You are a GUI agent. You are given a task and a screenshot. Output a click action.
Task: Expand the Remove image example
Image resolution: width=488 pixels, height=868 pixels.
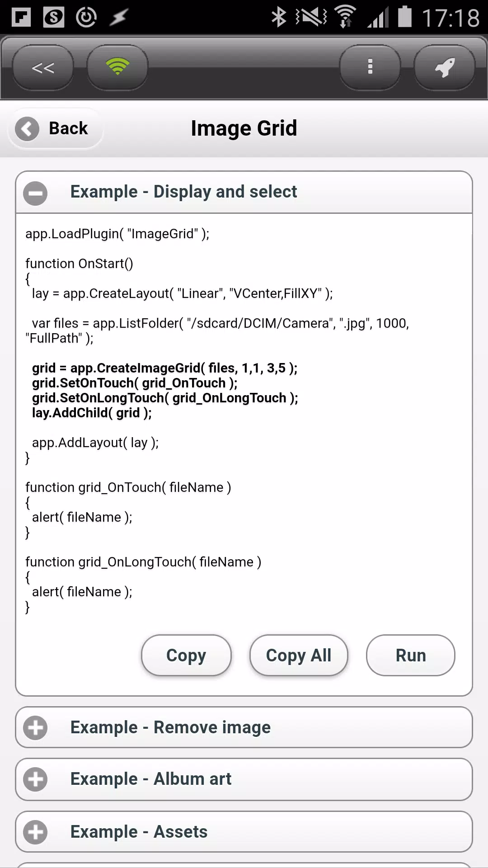[244, 727]
